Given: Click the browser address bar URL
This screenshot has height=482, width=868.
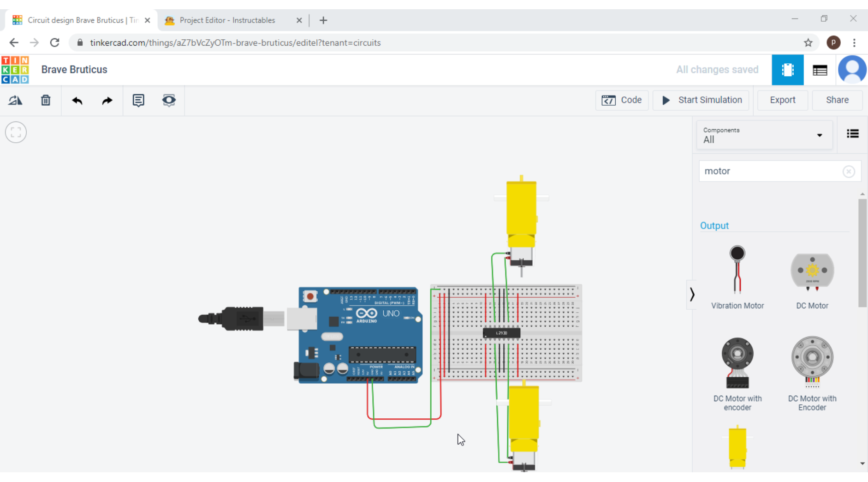Looking at the screenshot, I should tap(235, 43).
